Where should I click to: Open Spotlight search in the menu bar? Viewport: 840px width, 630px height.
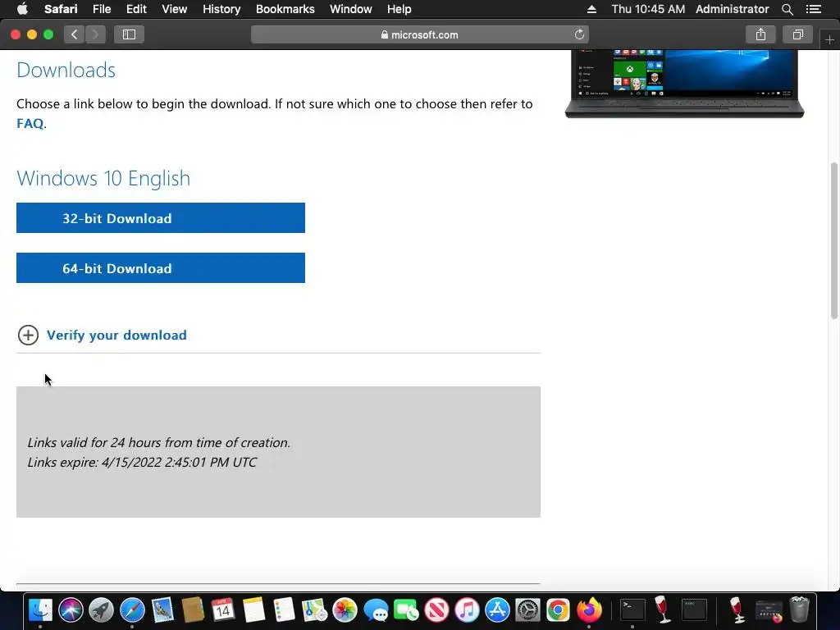(787, 9)
